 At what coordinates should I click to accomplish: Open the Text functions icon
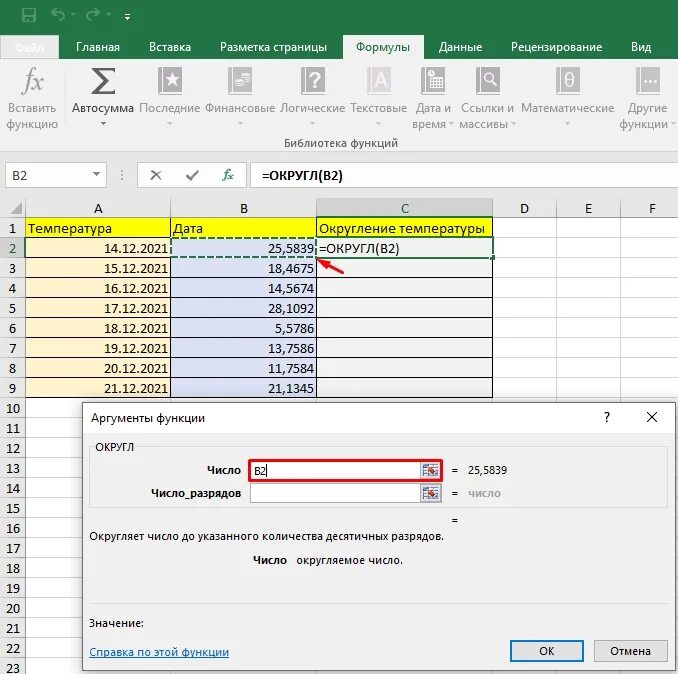pos(379,81)
